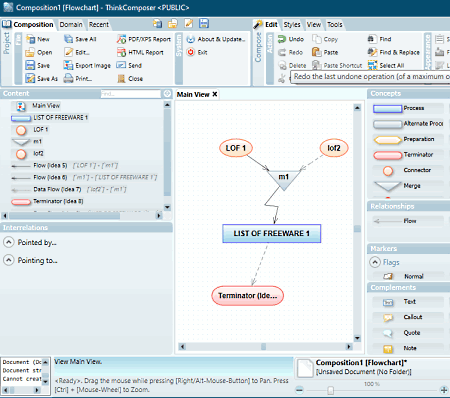Create a New composition from File group
This screenshot has height=398, width=450.
point(38,39)
